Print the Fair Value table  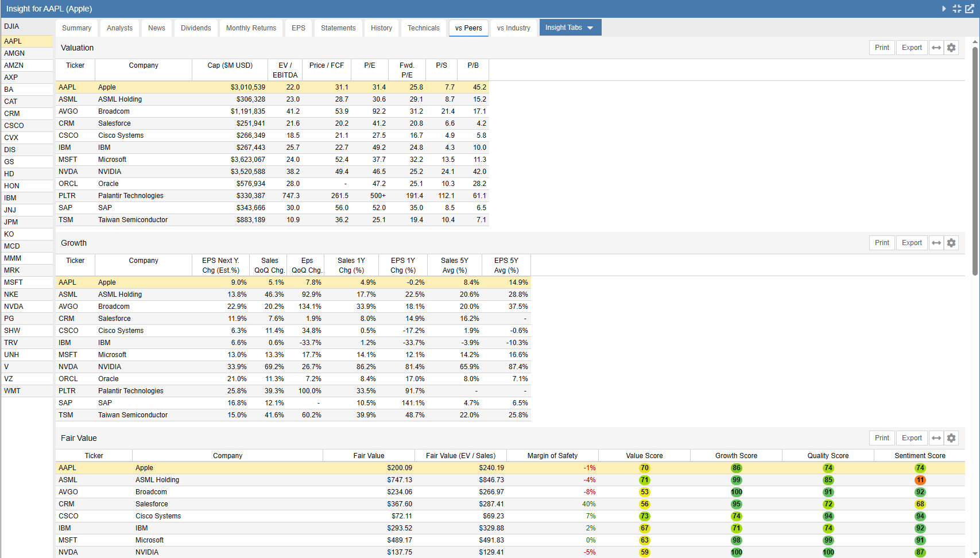(x=882, y=438)
